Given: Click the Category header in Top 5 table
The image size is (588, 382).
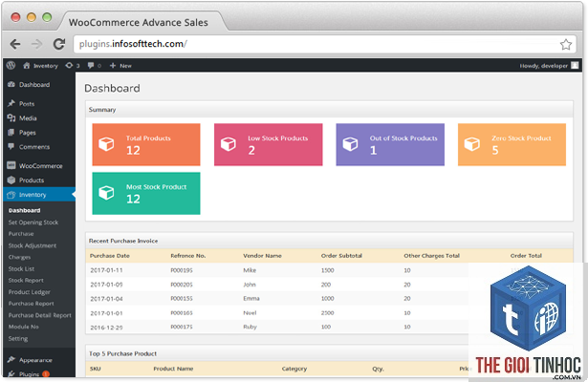Looking at the screenshot, I should (x=294, y=369).
